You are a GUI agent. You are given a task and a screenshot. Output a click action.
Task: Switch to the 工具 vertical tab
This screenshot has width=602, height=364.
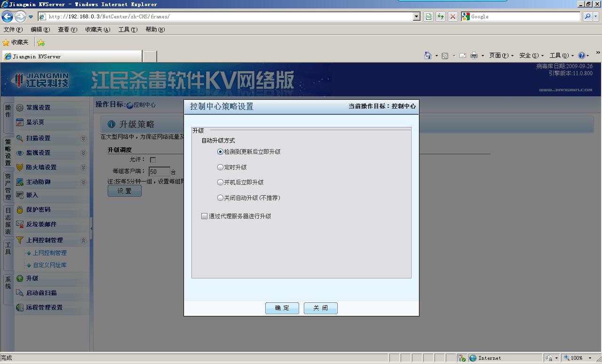pyautogui.click(x=8, y=254)
